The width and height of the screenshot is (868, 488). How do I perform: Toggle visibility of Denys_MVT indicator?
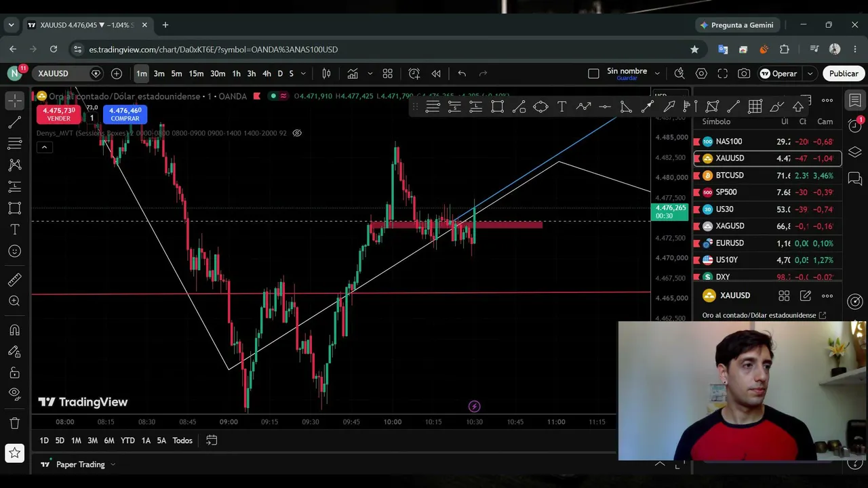(297, 133)
